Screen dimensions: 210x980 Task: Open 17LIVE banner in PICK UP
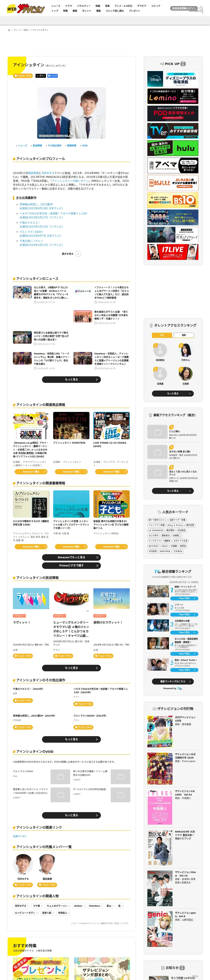point(173,252)
